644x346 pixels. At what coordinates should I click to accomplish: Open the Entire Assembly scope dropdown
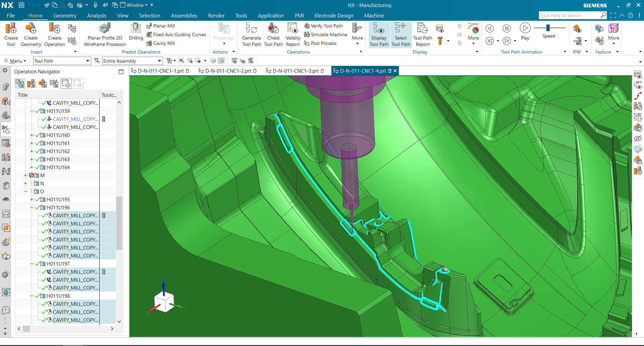point(132,61)
